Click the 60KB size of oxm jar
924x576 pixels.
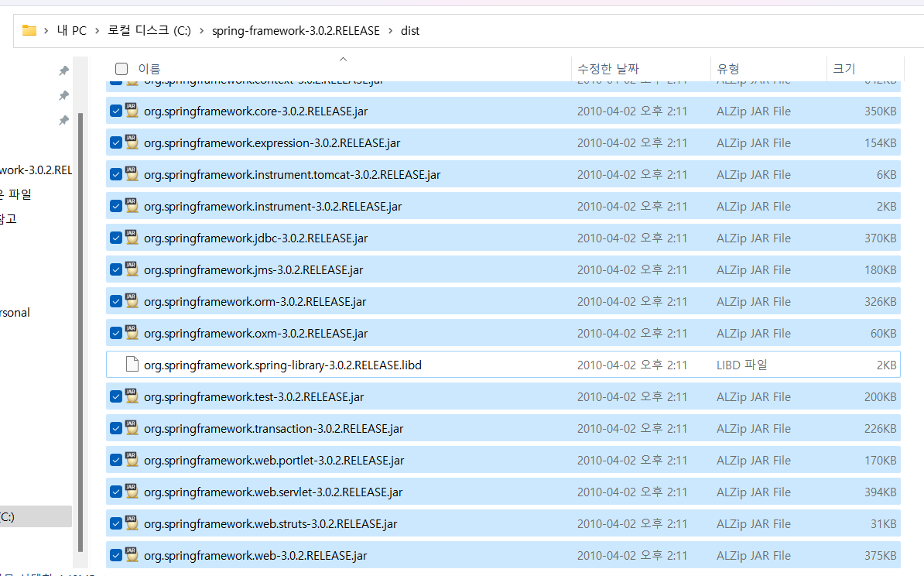click(x=883, y=333)
